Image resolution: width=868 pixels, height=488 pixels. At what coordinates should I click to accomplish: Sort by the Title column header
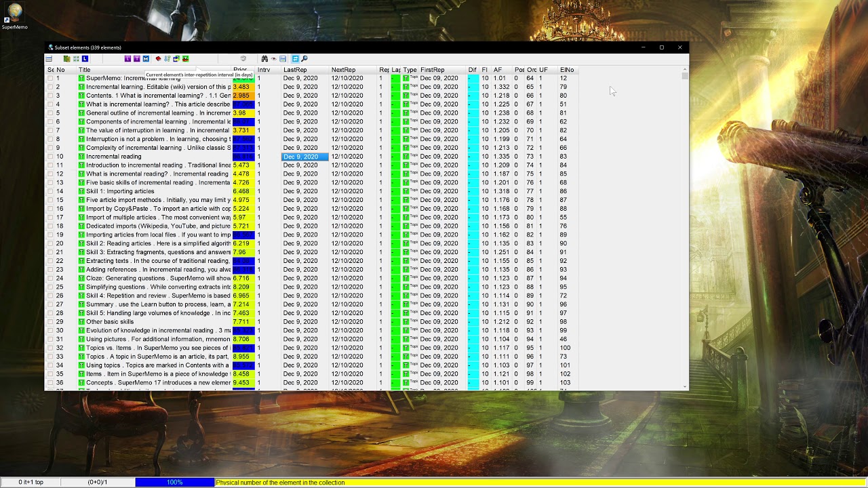pyautogui.click(x=153, y=70)
